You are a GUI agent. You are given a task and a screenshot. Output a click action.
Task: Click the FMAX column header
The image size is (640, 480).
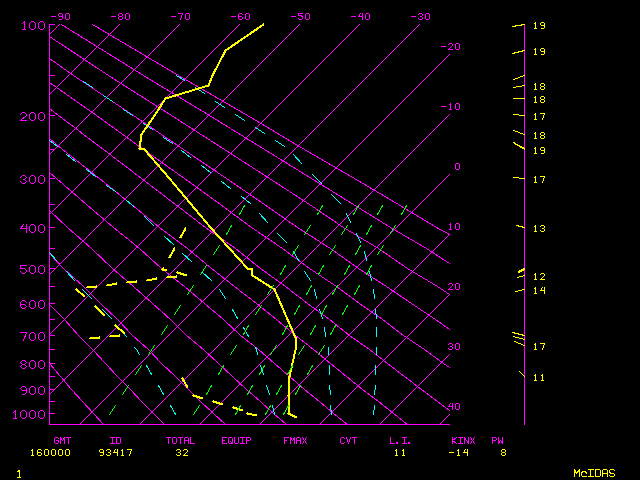(294, 440)
